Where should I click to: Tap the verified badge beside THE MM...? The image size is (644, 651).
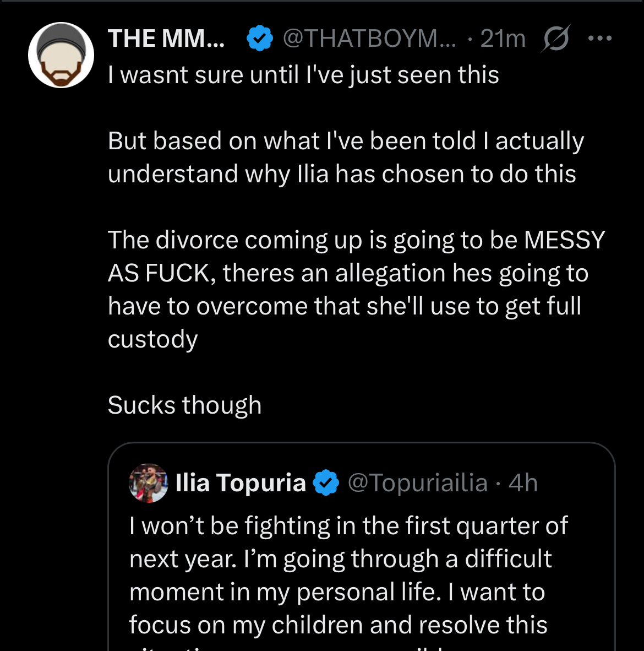(x=260, y=39)
